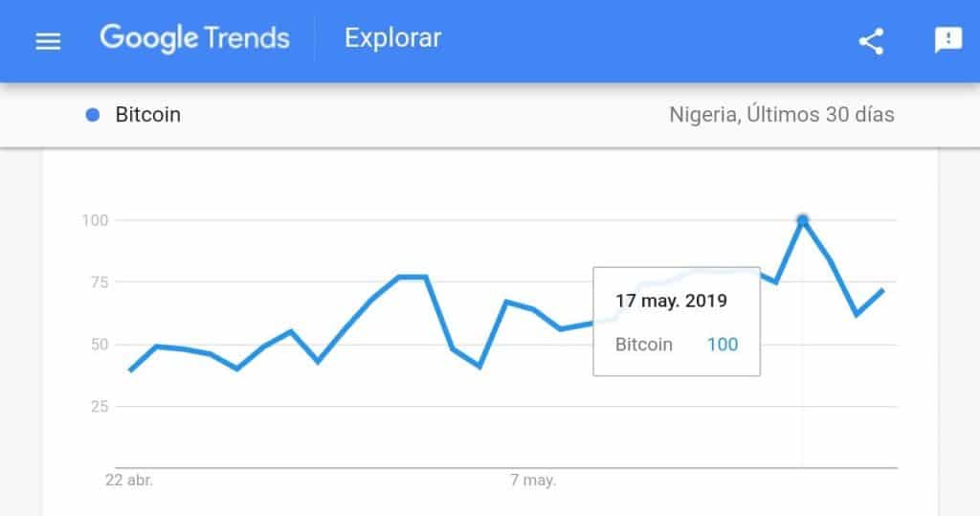
Task: Click the 25 y-axis label
Action: [x=100, y=407]
